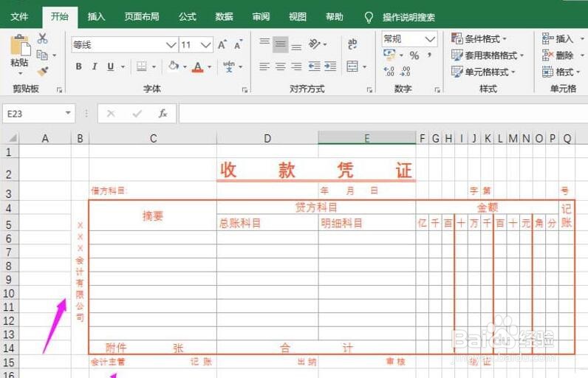Switch to the 视图 tab
This screenshot has height=378, width=588.
(x=298, y=17)
